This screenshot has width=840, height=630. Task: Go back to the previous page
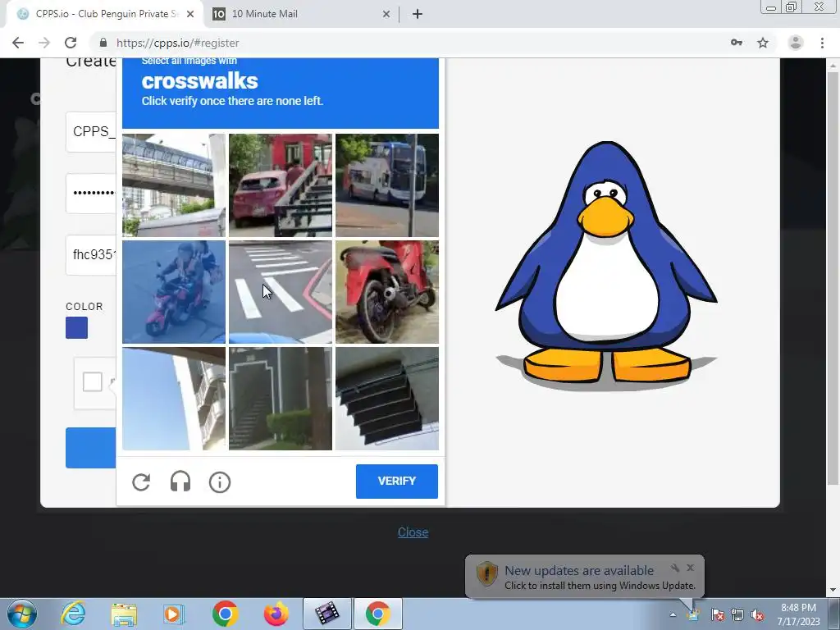point(18,43)
